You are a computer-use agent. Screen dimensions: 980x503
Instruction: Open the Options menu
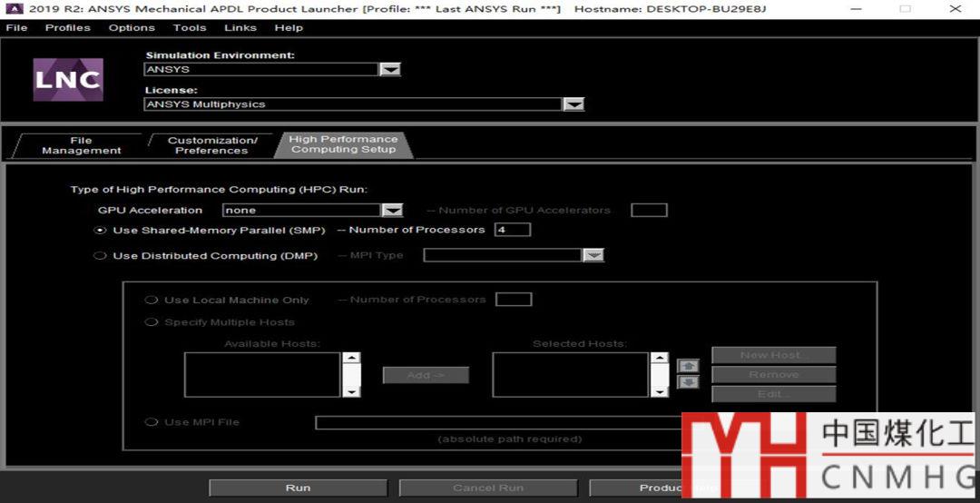tap(132, 27)
